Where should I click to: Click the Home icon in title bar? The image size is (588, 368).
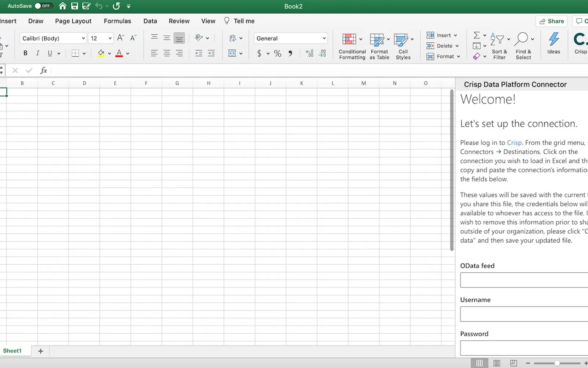[x=62, y=6]
